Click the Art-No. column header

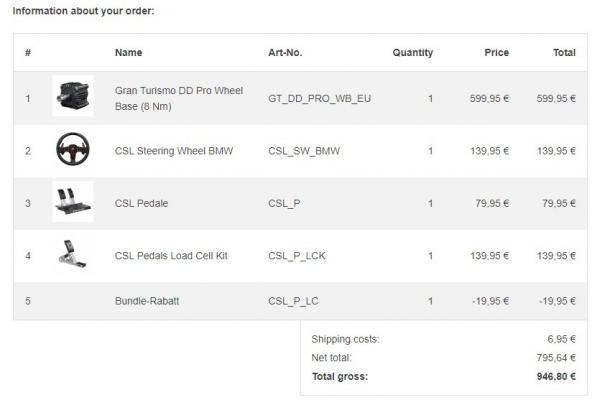click(x=285, y=53)
